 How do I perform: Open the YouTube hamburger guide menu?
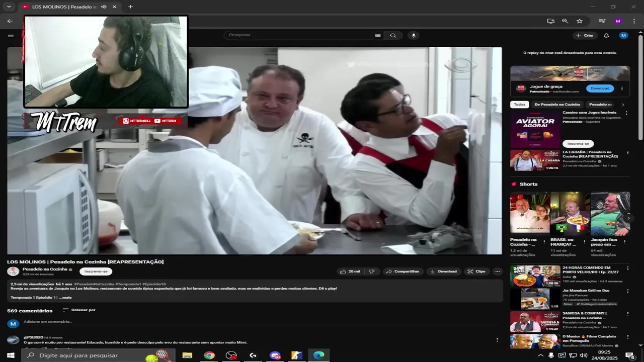tap(11, 35)
